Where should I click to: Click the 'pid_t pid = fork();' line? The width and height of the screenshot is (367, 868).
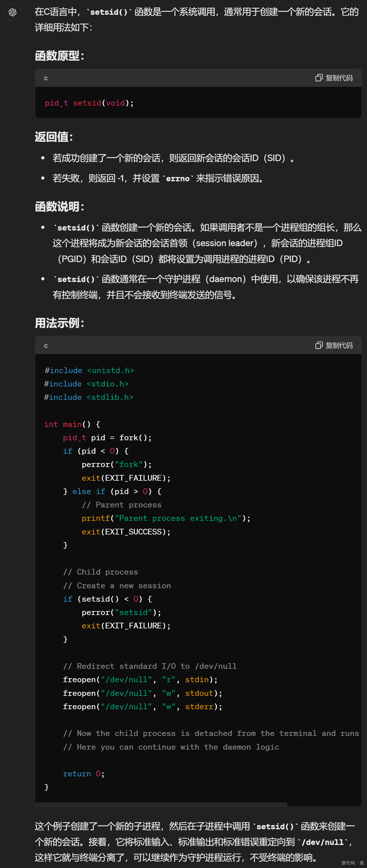(107, 438)
